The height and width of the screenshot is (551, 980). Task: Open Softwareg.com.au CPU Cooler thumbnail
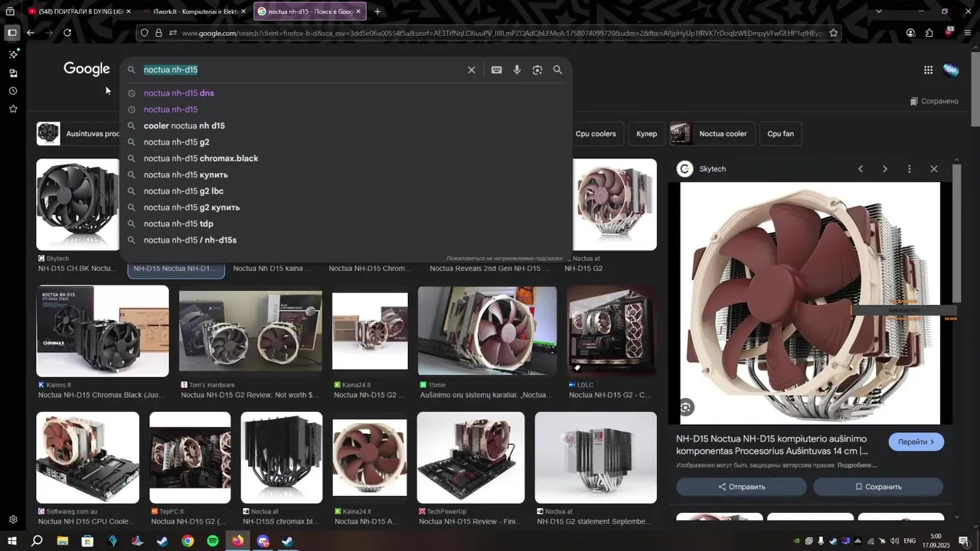88,458
